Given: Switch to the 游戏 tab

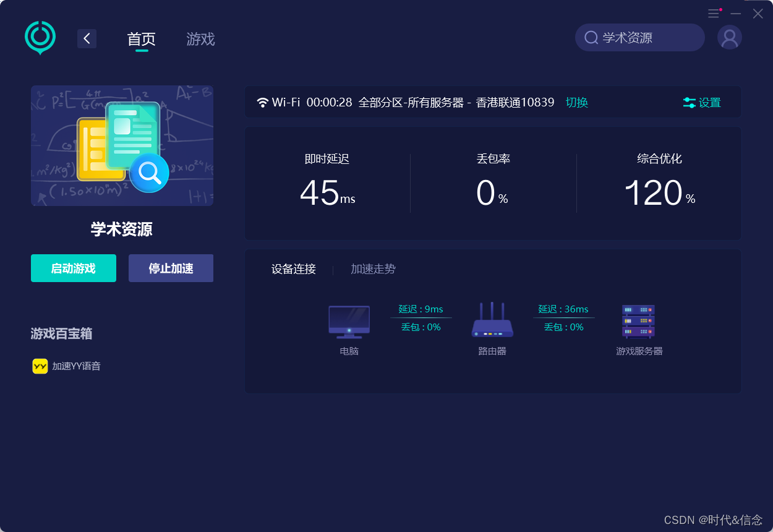Looking at the screenshot, I should click(200, 39).
